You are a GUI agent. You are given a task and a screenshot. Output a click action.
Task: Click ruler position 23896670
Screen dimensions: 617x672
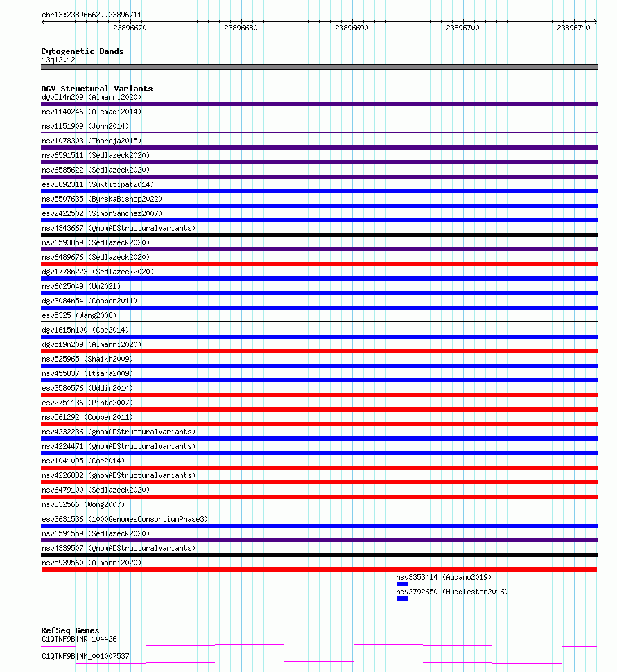coord(130,28)
